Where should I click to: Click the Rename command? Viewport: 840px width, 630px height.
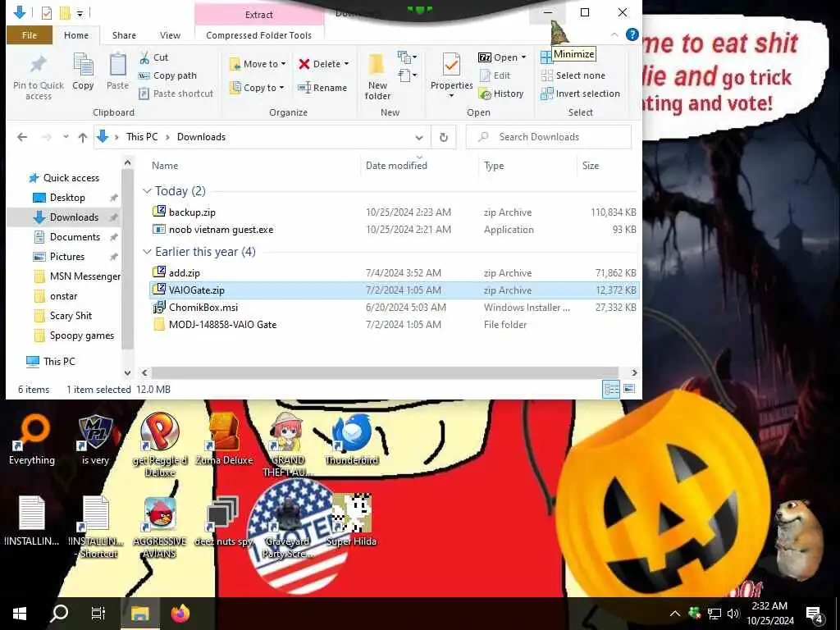click(x=322, y=88)
